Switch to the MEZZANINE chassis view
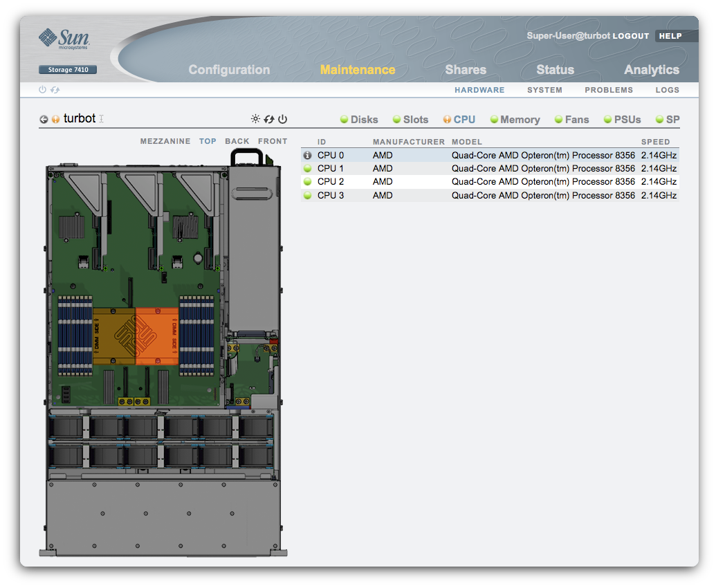Image resolution: width=716 pixels, height=588 pixels. (x=165, y=142)
